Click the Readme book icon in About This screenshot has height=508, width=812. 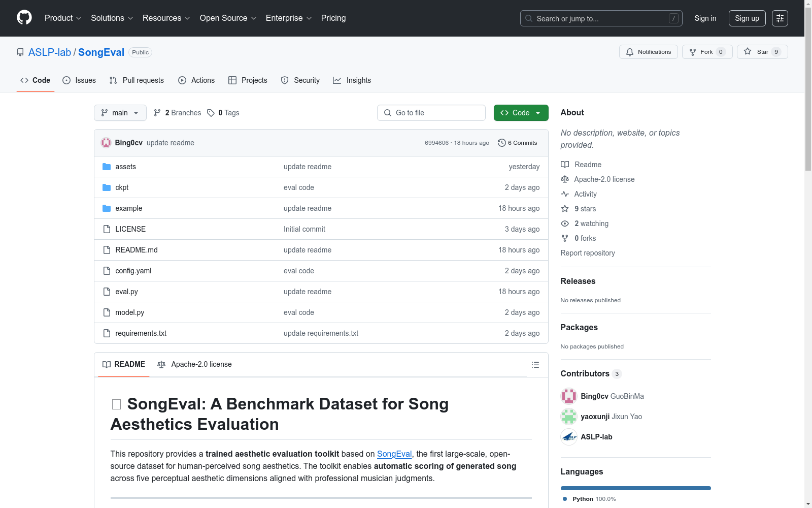click(565, 165)
